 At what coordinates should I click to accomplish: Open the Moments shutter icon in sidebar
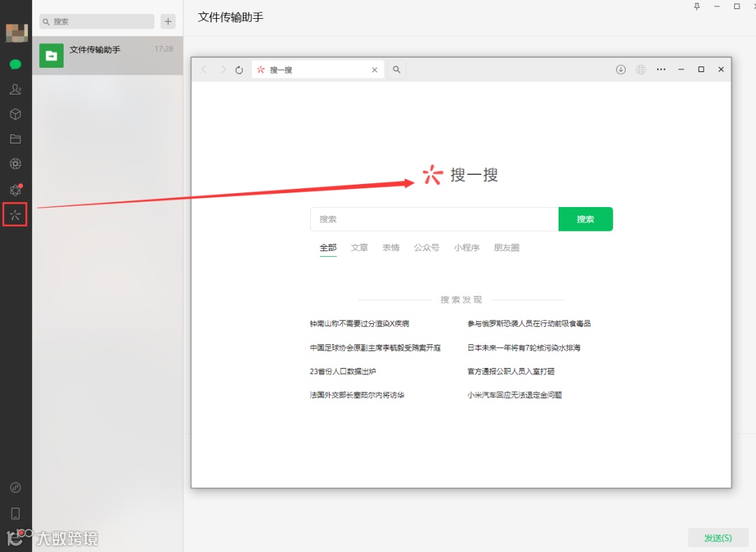coord(15,164)
